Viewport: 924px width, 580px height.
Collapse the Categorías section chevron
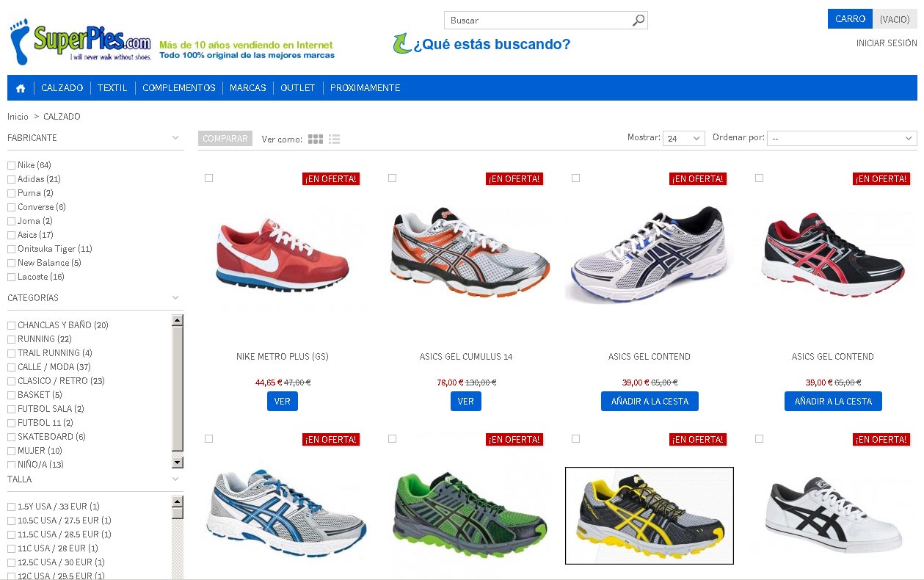pos(175,297)
